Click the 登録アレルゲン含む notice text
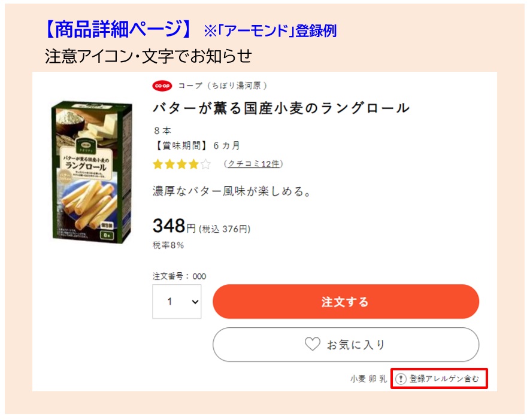Image resolution: width=530 pixels, height=420 pixels. coord(444,379)
